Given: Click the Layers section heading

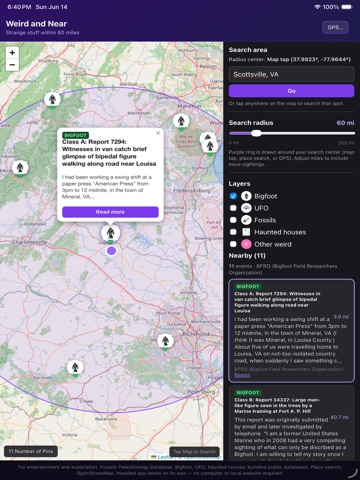Looking at the screenshot, I should [x=239, y=184].
